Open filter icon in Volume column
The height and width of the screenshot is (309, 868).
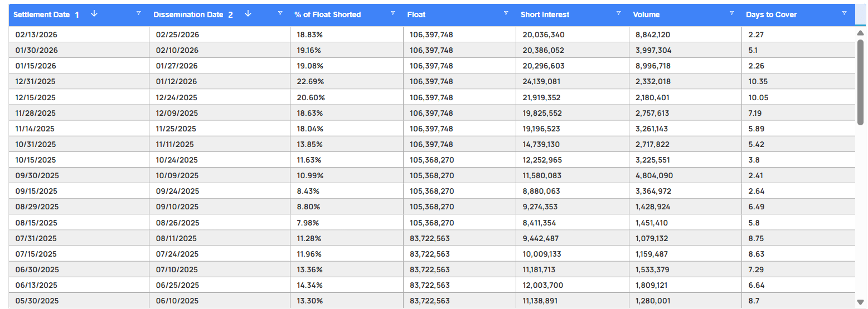[x=731, y=13]
